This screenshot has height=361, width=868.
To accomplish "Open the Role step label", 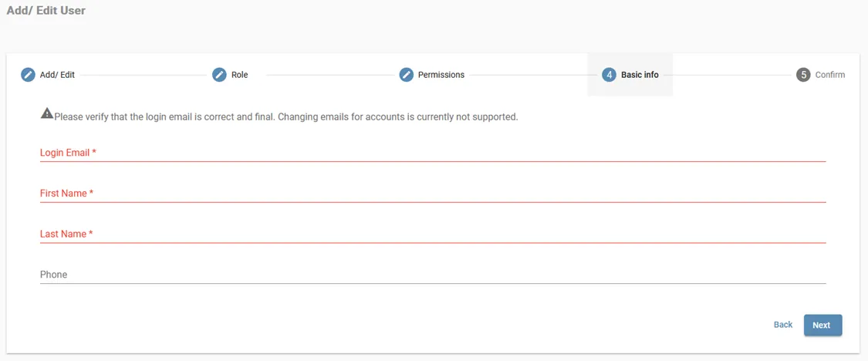I will (239, 75).
